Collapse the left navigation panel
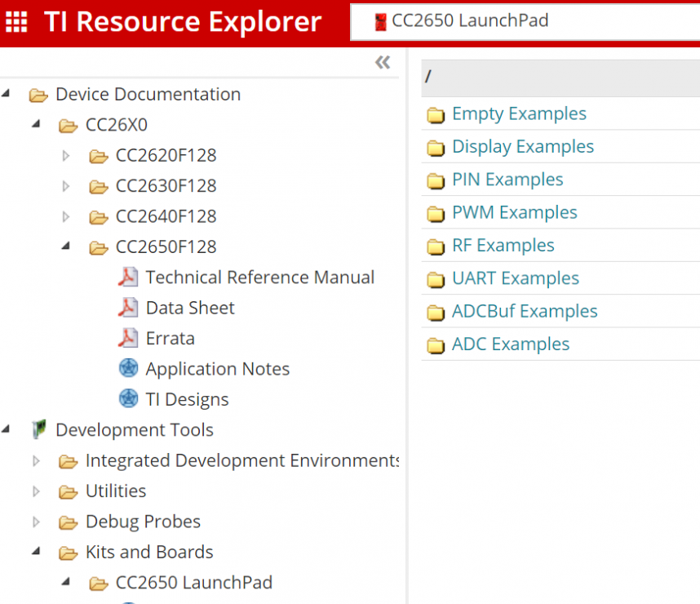The image size is (700, 604). (383, 63)
